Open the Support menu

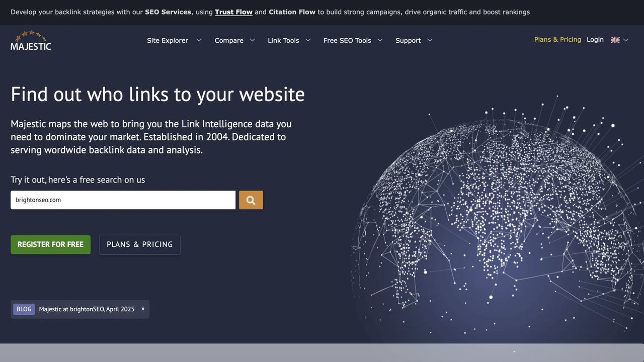[x=408, y=40]
